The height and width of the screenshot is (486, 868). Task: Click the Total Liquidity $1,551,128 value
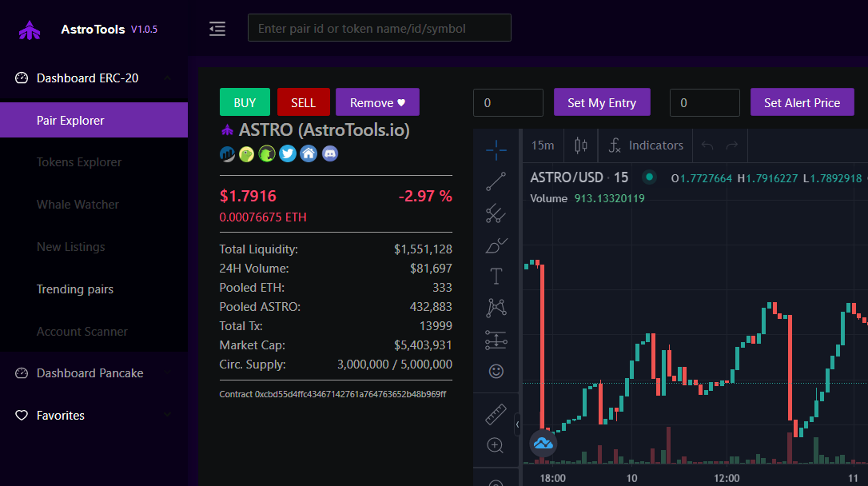(x=423, y=249)
